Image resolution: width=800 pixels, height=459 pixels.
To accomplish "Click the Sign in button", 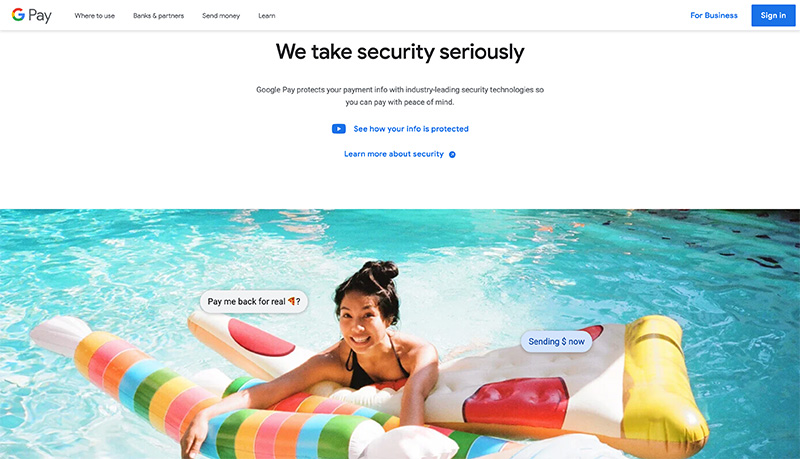I will (x=773, y=15).
